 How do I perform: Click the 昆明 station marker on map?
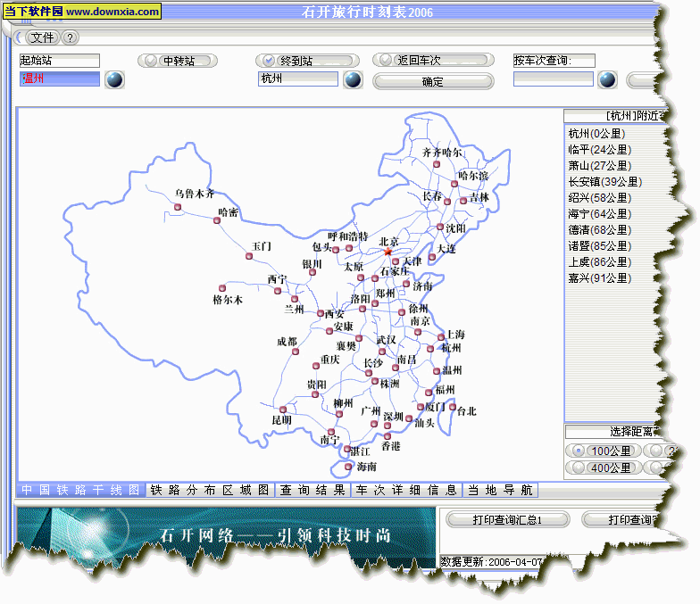click(282, 410)
